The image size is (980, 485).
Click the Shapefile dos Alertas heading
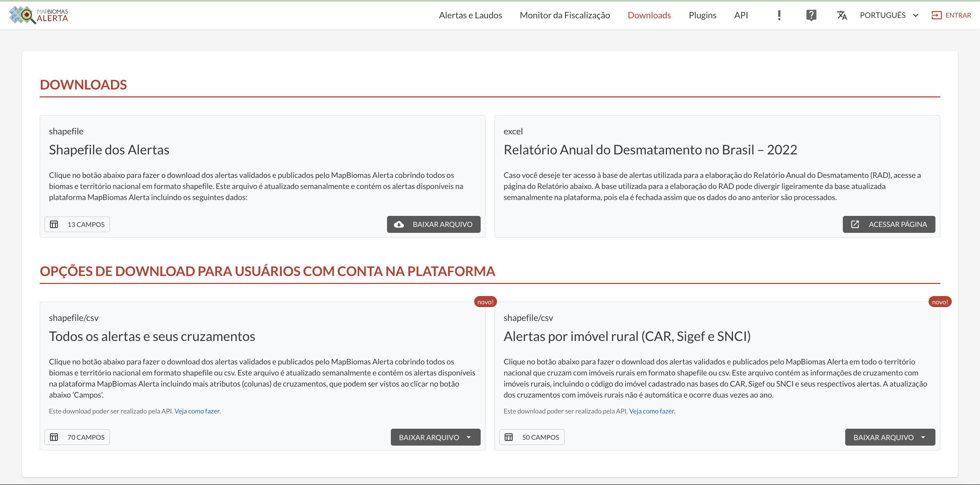109,150
